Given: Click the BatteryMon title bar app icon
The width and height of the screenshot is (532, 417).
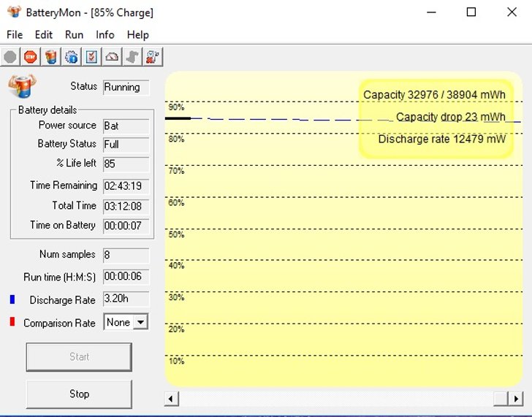Looking at the screenshot, I should pos(15,12).
